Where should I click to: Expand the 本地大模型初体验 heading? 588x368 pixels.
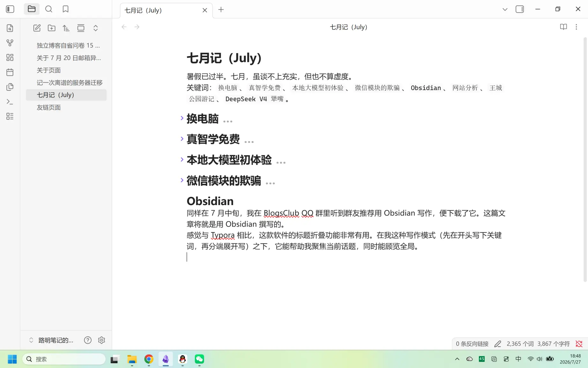[x=182, y=159]
